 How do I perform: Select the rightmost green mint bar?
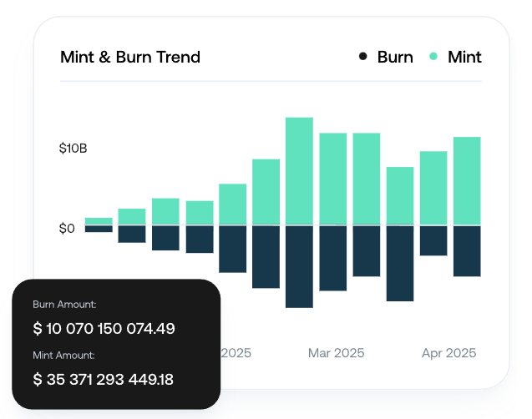tap(467, 181)
